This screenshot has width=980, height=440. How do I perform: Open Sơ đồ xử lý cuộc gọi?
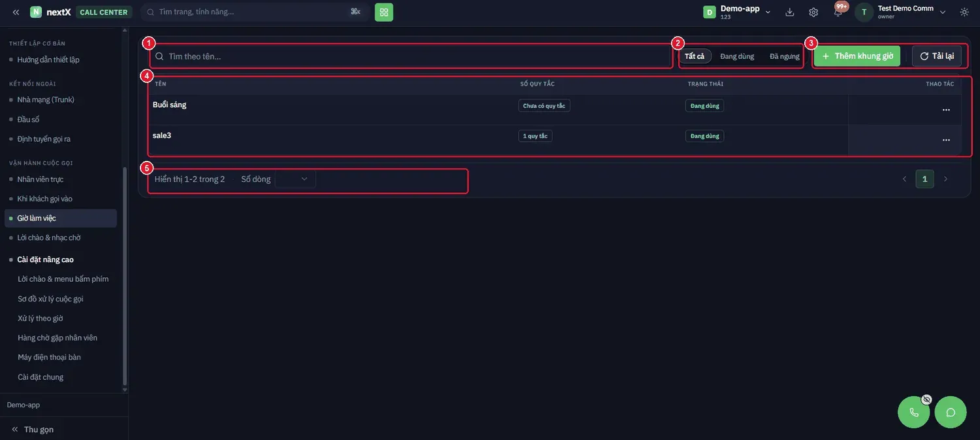50,299
